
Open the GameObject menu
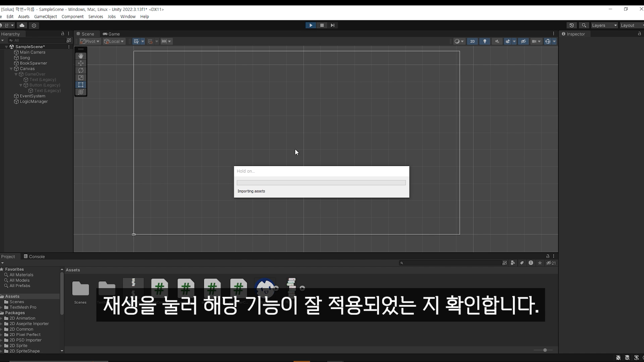point(45,16)
